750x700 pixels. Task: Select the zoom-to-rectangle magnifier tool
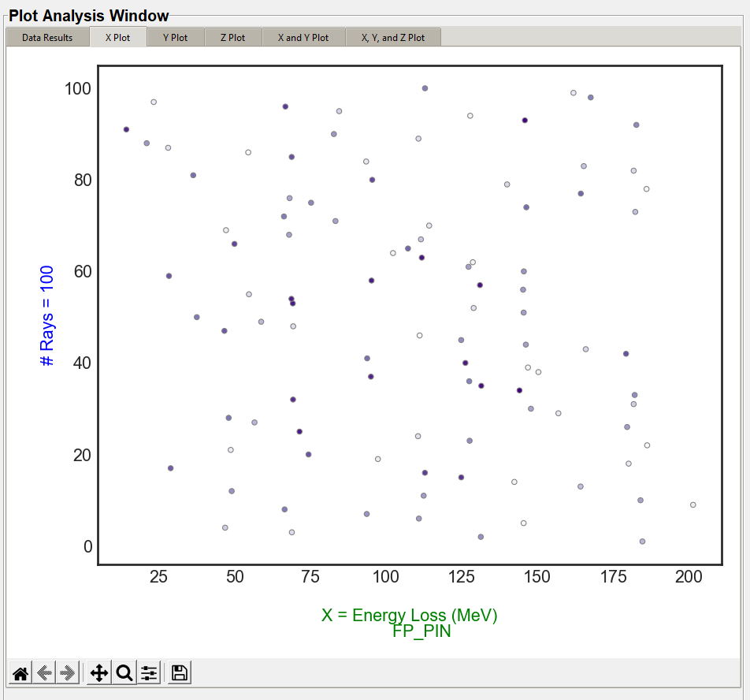point(124,673)
